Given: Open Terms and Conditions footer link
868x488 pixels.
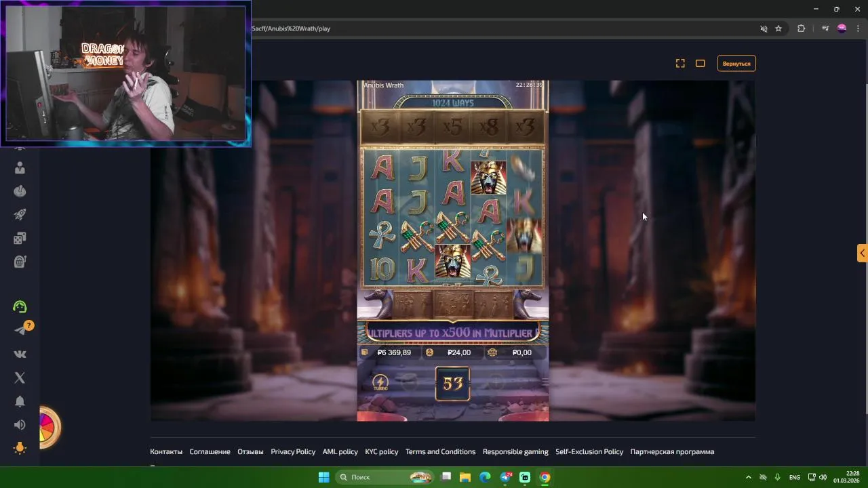Looking at the screenshot, I should tap(440, 451).
